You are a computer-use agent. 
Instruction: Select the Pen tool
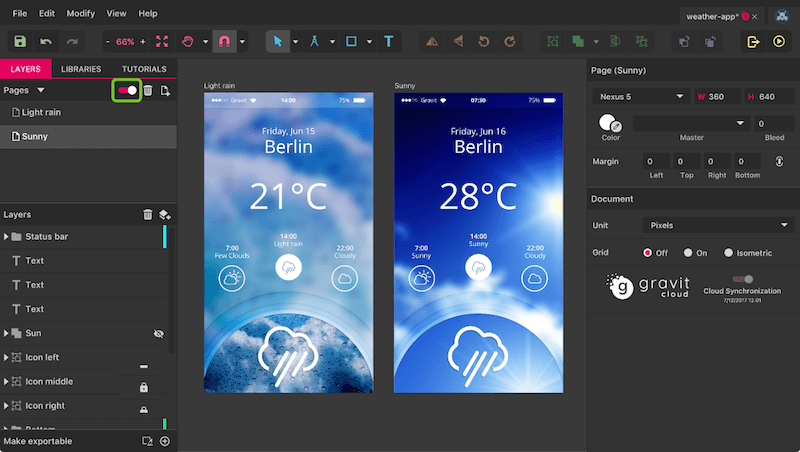[315, 42]
